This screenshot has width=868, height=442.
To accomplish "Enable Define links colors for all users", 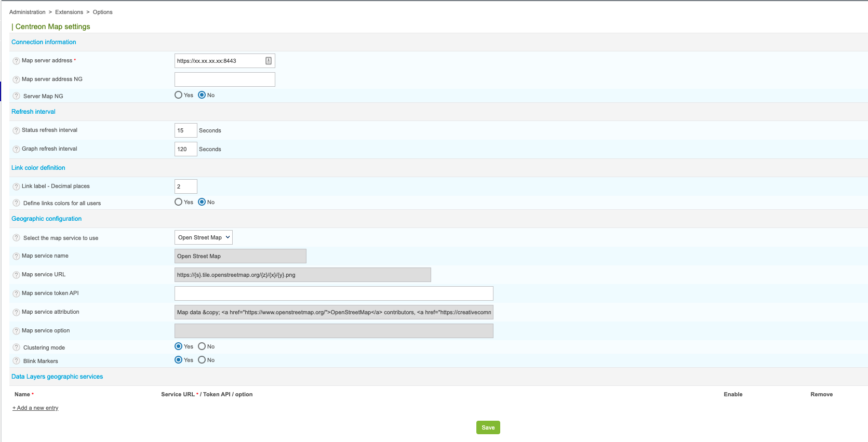I will click(179, 202).
